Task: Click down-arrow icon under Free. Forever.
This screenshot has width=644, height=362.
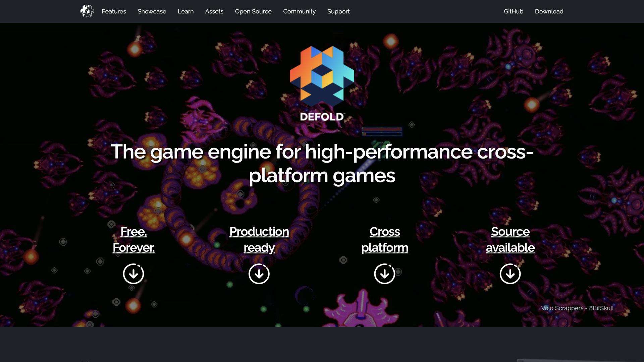Action: pyautogui.click(x=133, y=274)
